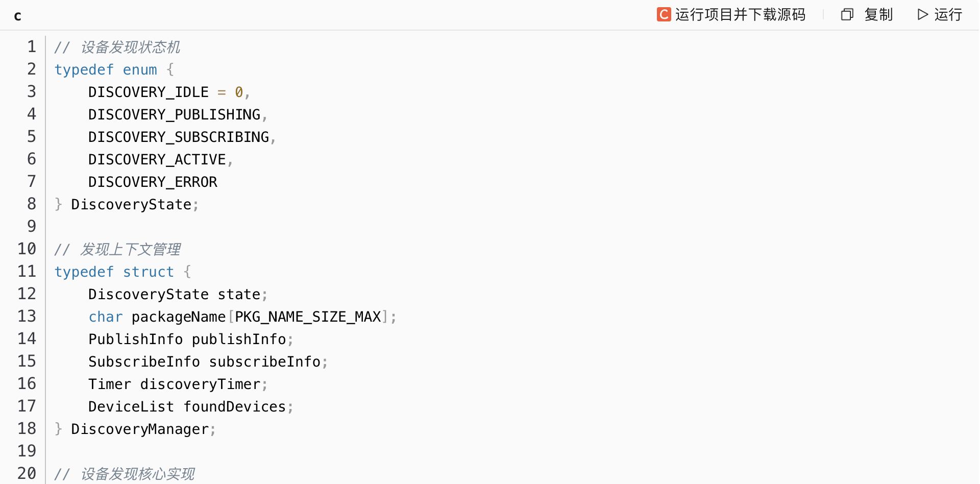The width and height of the screenshot is (980, 484).
Task: Click the copy icon in header
Action: pyautogui.click(x=847, y=14)
